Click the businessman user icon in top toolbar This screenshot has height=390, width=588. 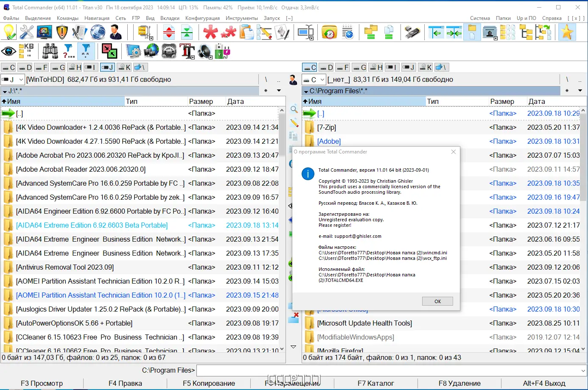tap(115, 32)
